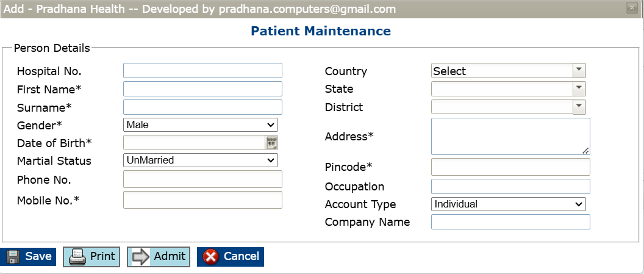Click the Mobile No. input field
644x274 pixels.
(x=202, y=200)
